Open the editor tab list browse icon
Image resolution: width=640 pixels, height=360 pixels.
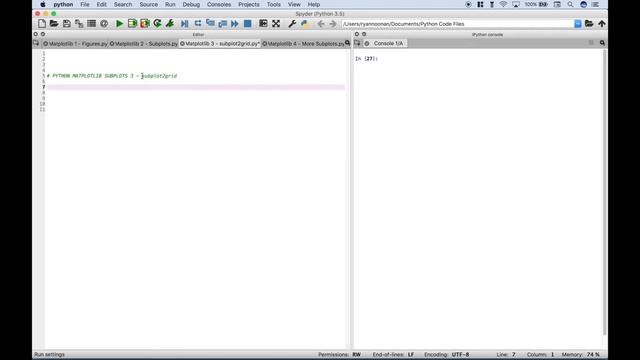pos(36,43)
